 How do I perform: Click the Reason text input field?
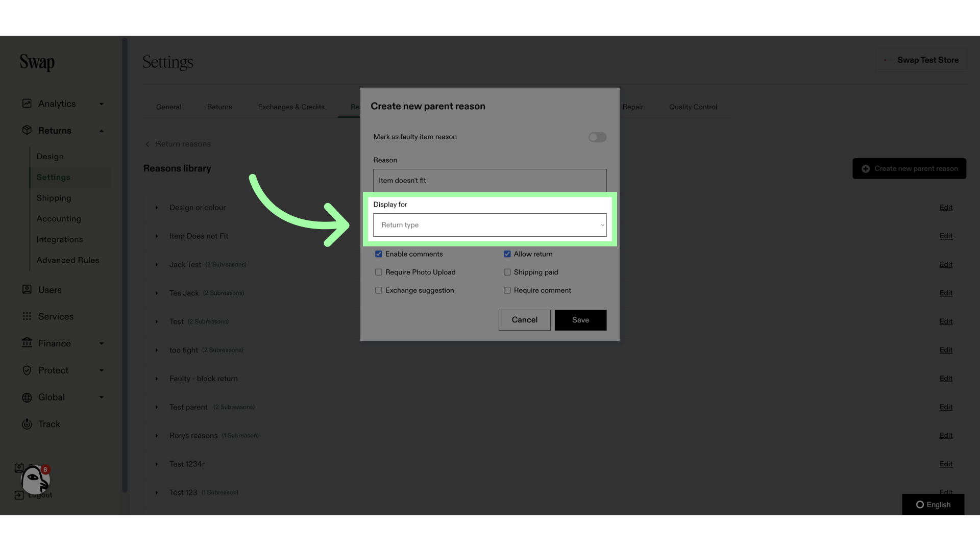pos(490,181)
